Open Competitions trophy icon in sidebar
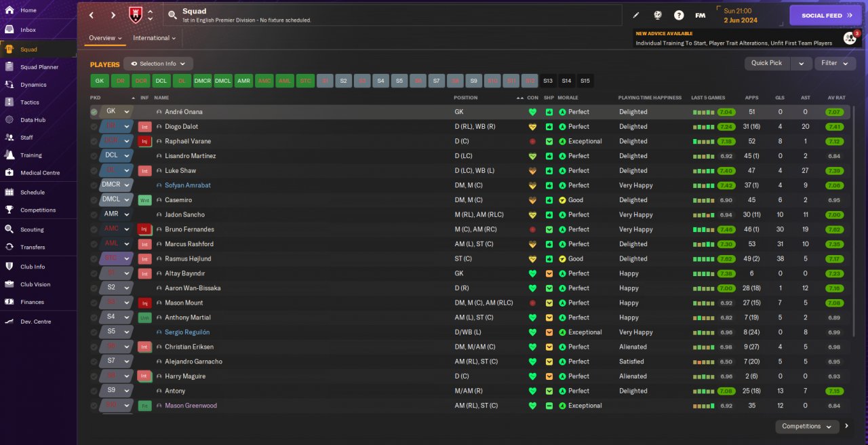Screen dimensions: 868x445 9,210
